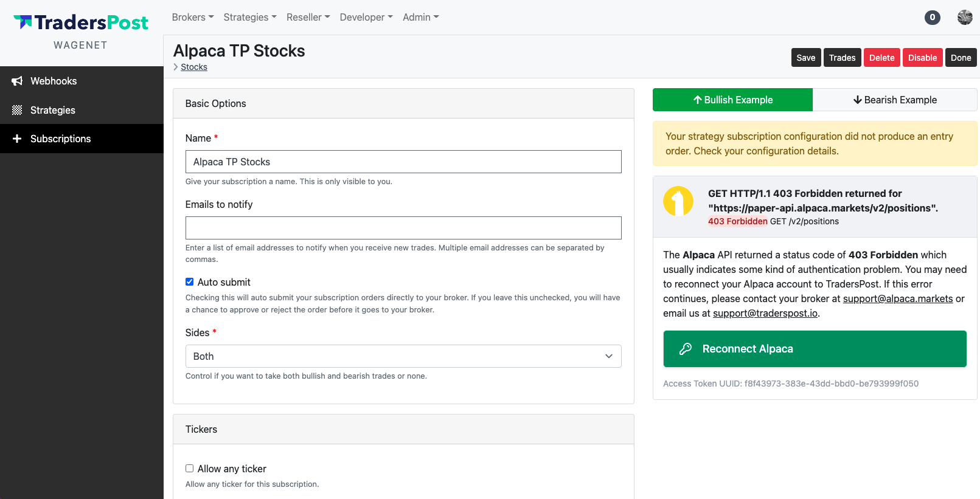980x499 pixels.
Task: Open Subscriptions in the sidebar
Action: [82, 139]
